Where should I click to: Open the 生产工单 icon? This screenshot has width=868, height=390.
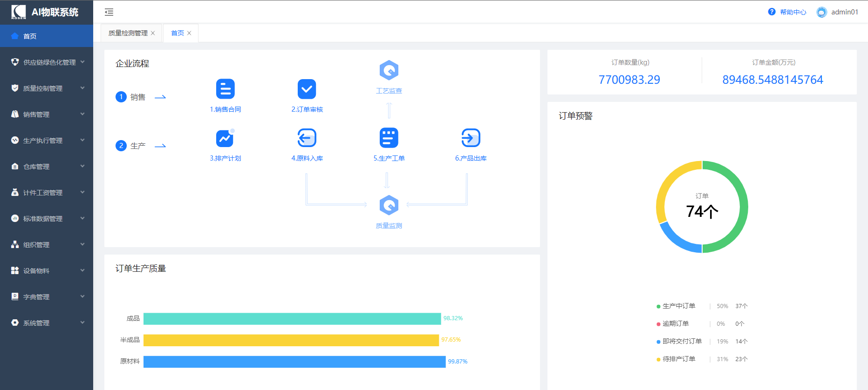point(389,138)
